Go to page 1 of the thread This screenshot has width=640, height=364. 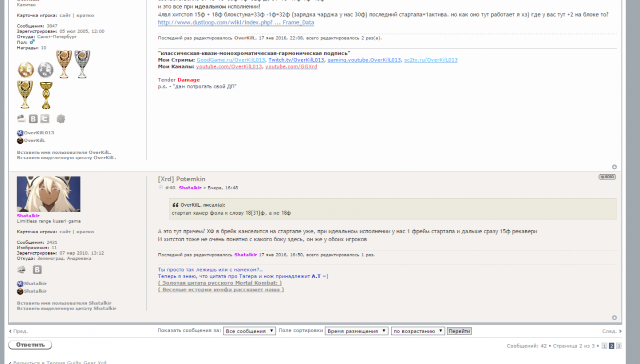click(x=604, y=346)
